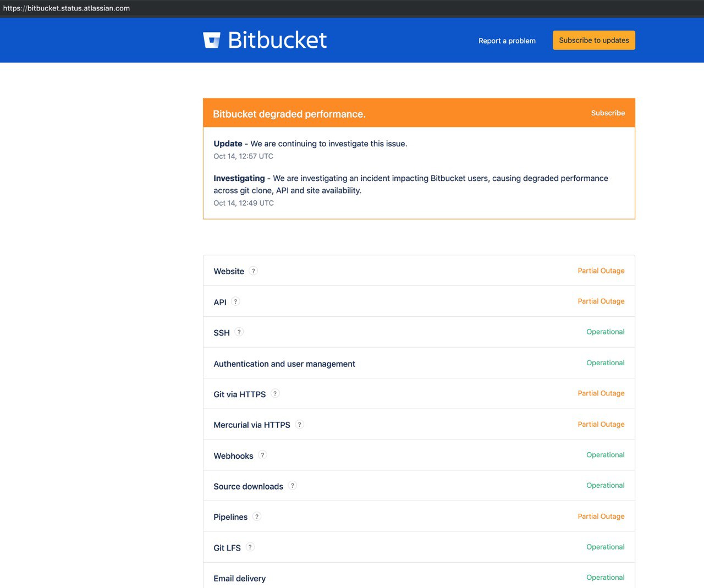Screen dimensions: 704x588
Task: Click the help icon beside Webhooks
Action: click(x=262, y=455)
